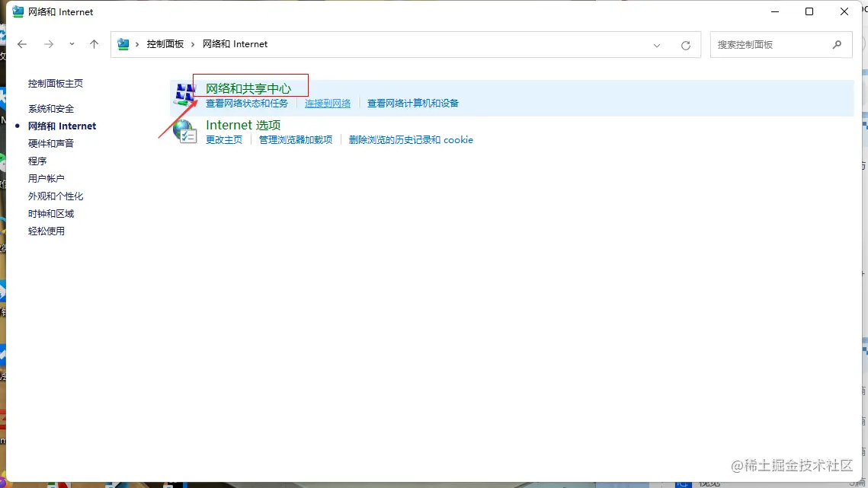Open 程序 category in sidebar
Viewport: 868px width, 488px height.
click(37, 161)
